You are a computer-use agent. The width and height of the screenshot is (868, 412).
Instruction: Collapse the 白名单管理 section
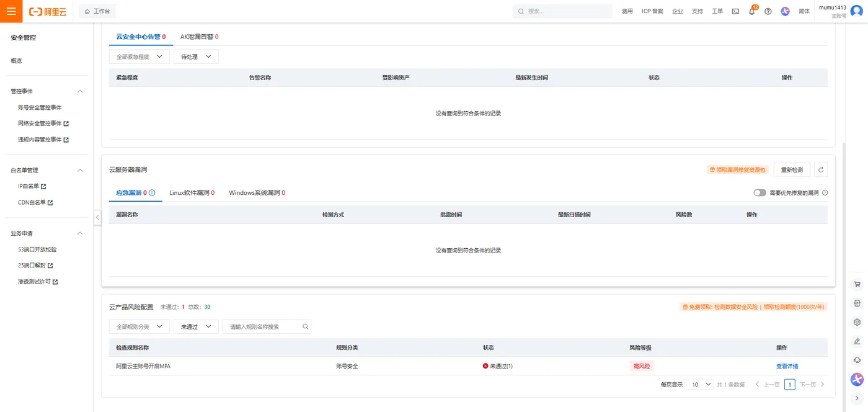pos(79,170)
